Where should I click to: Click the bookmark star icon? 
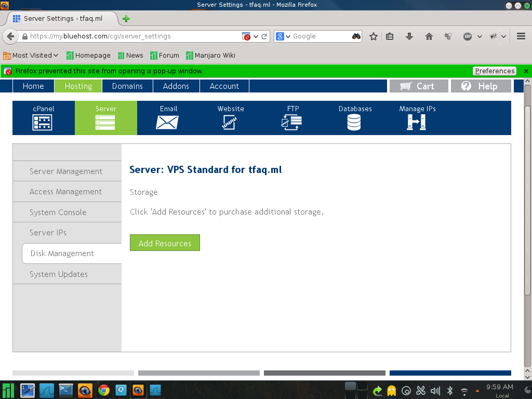[373, 36]
